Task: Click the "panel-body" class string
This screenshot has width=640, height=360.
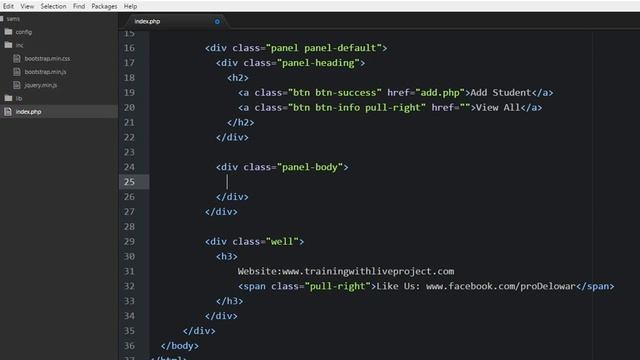Action: 310,167
